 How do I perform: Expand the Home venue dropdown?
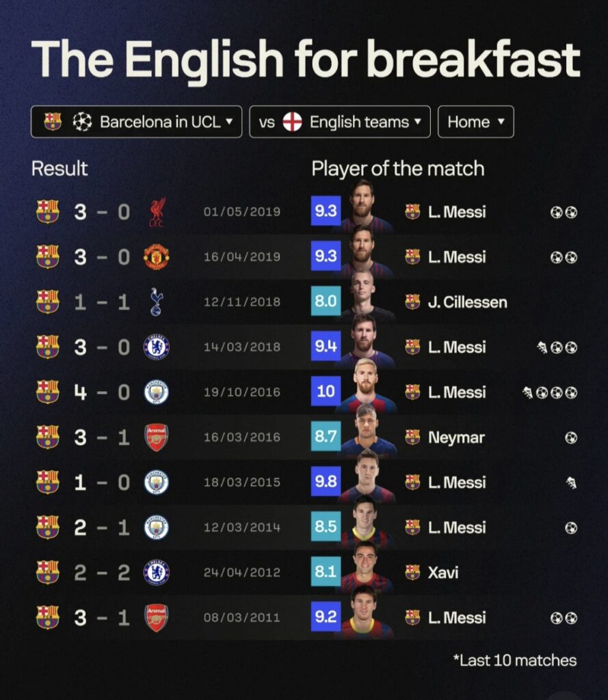tap(475, 122)
